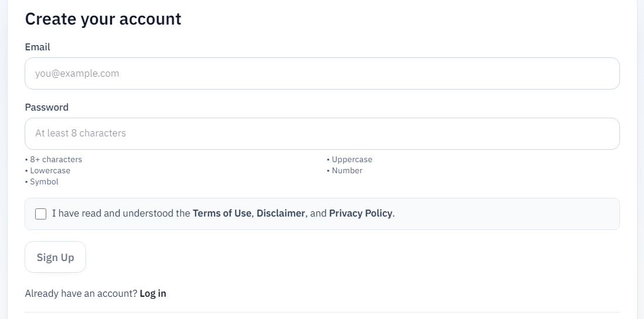Click the "I have read and understood" text
644x319 pixels.
[121, 214]
